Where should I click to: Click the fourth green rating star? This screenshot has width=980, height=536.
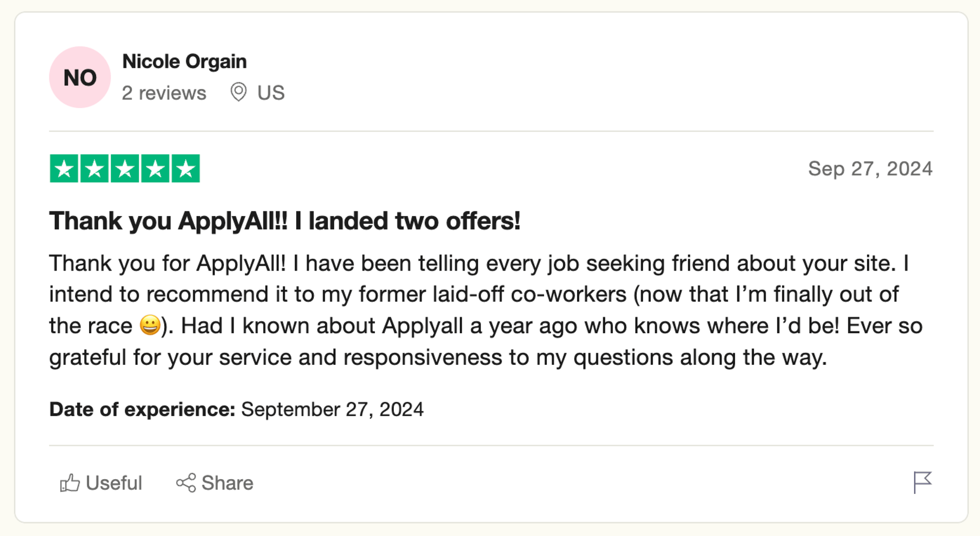156,169
